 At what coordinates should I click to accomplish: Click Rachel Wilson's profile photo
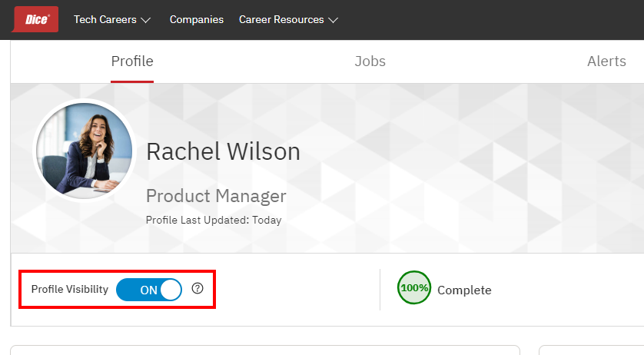[x=85, y=151]
